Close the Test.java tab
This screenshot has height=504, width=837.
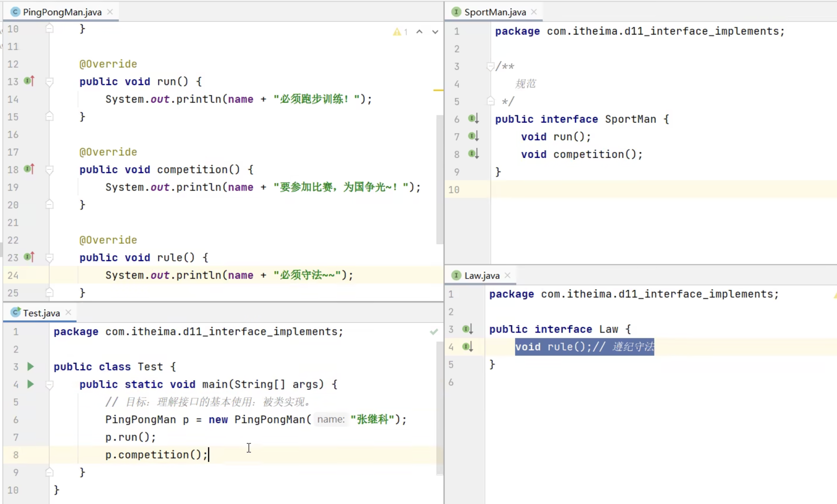[x=68, y=312]
